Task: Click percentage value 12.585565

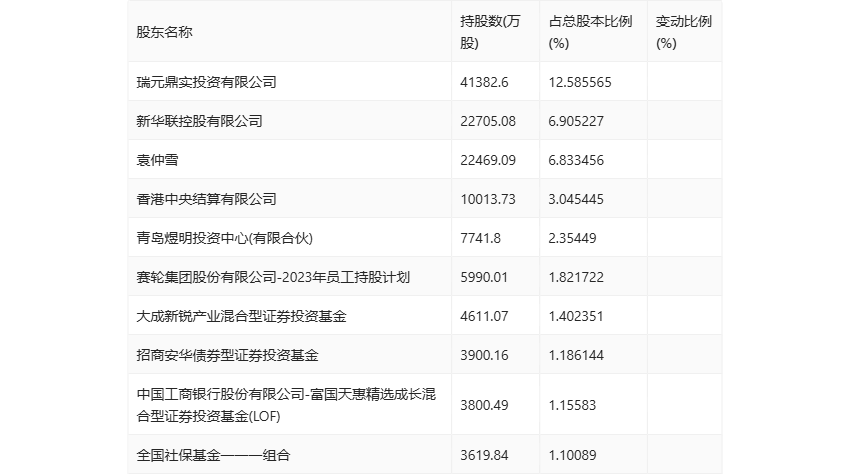Action: [x=580, y=82]
